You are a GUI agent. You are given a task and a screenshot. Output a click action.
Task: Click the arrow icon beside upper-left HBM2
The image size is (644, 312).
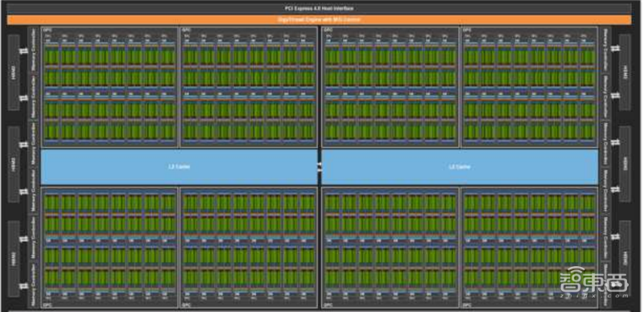(x=24, y=50)
